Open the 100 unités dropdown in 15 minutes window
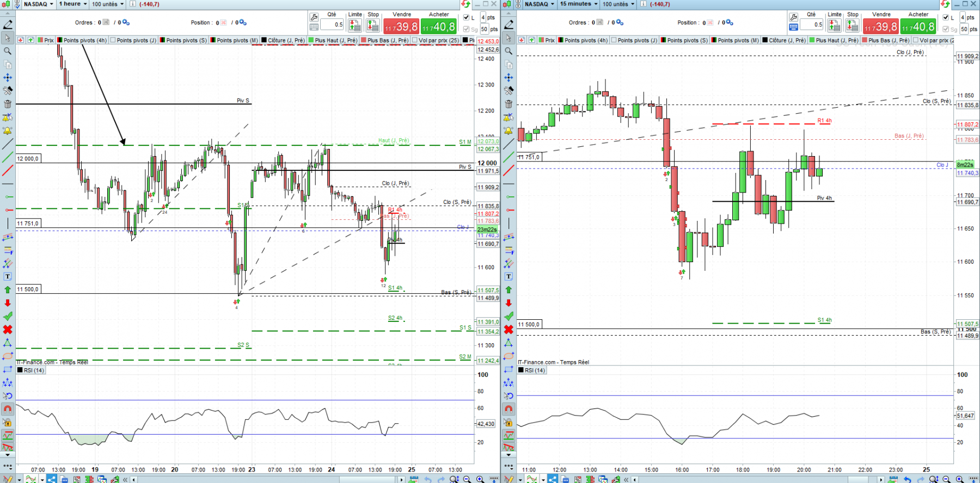 [618, 4]
